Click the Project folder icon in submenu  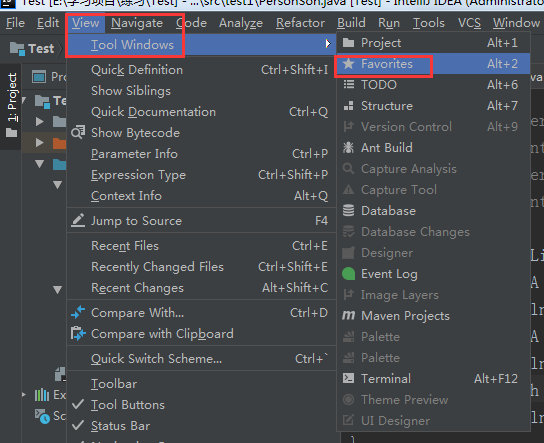tap(348, 43)
